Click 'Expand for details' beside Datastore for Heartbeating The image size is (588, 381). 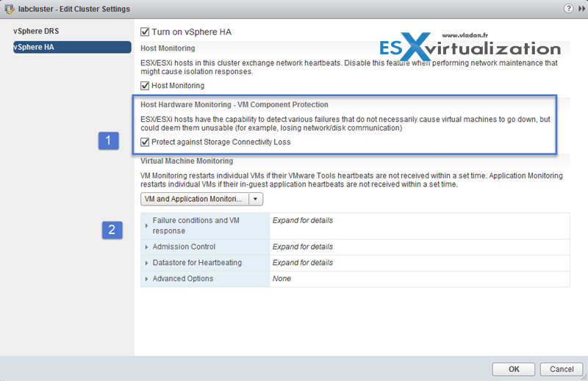[303, 263]
